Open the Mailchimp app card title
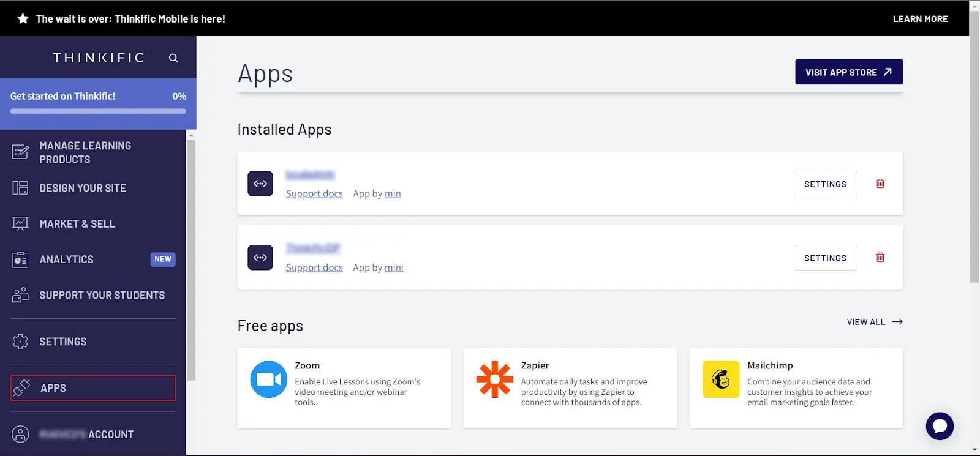 click(770, 365)
